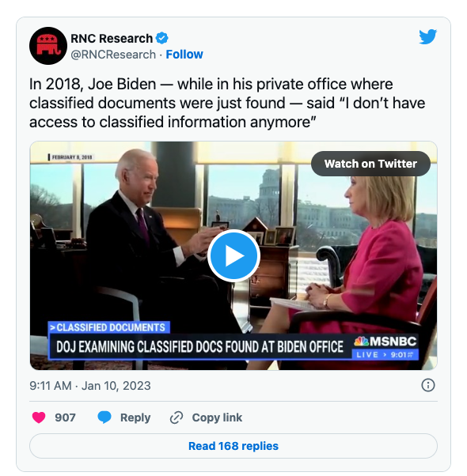The width and height of the screenshot is (467, 476).
Task: Like the tweet with the heart icon
Action: coord(39,417)
